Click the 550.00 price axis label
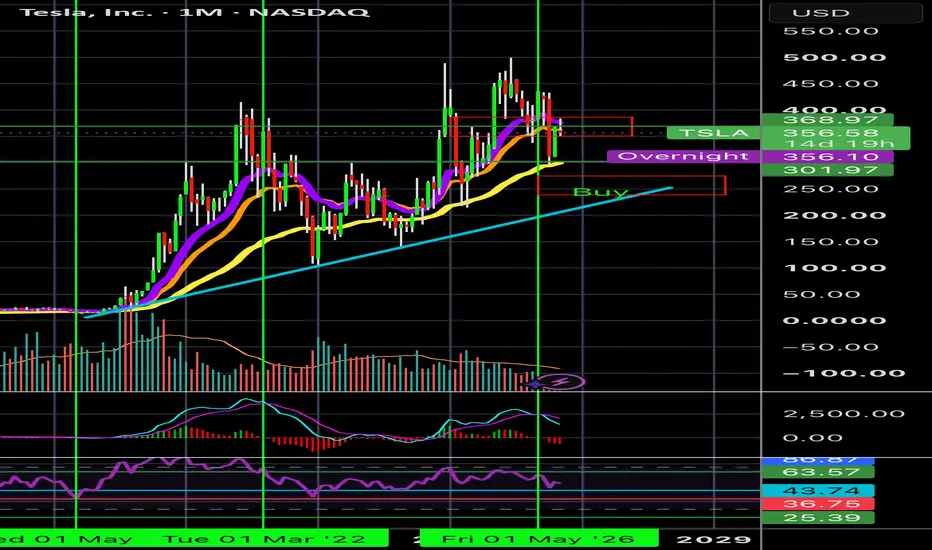The height and width of the screenshot is (550, 932). (830, 31)
